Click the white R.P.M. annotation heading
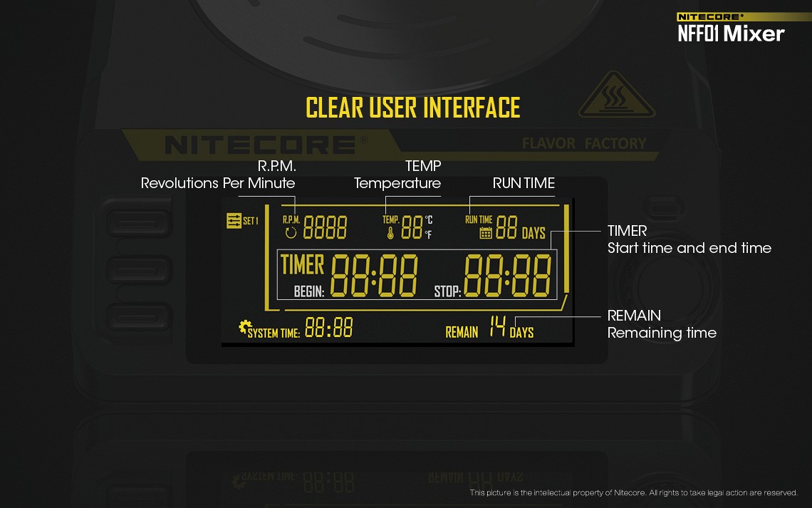 [276, 166]
